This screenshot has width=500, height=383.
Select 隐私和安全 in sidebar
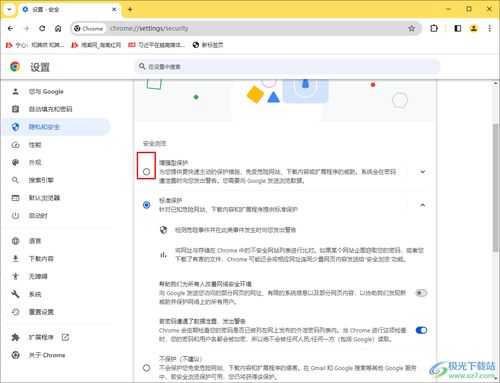pos(56,127)
